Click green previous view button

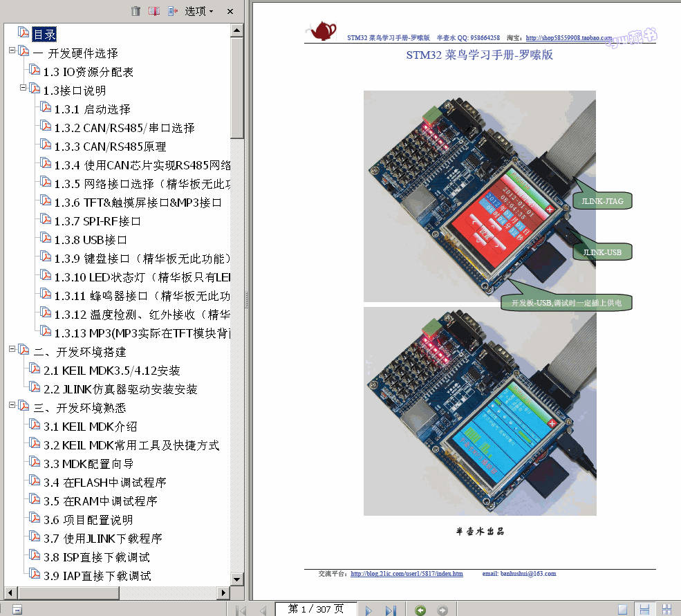coord(420,610)
